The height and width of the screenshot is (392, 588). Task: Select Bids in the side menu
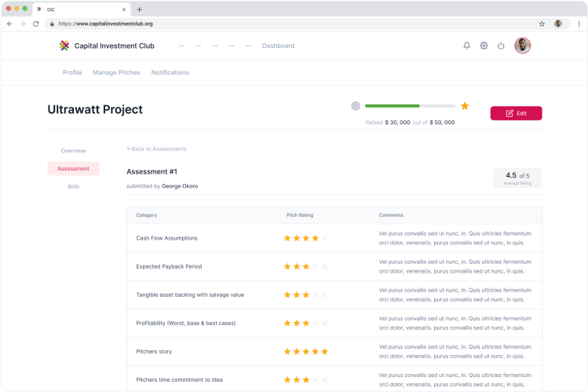point(73,186)
